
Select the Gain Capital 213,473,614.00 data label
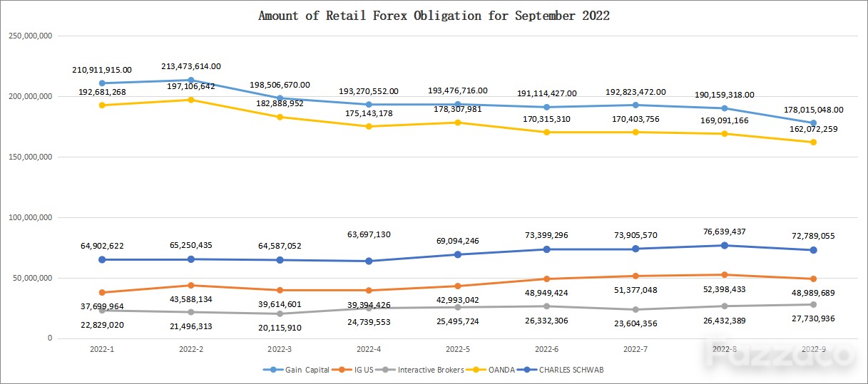(191, 66)
